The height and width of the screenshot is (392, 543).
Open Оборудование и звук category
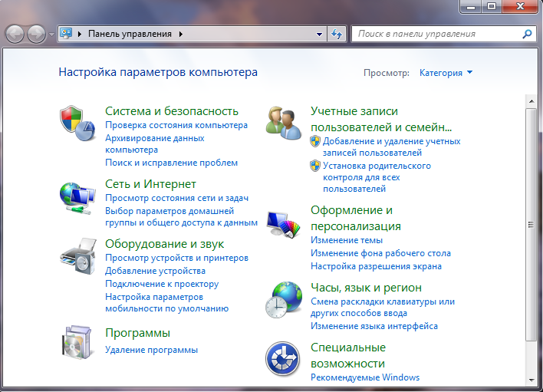(x=164, y=244)
